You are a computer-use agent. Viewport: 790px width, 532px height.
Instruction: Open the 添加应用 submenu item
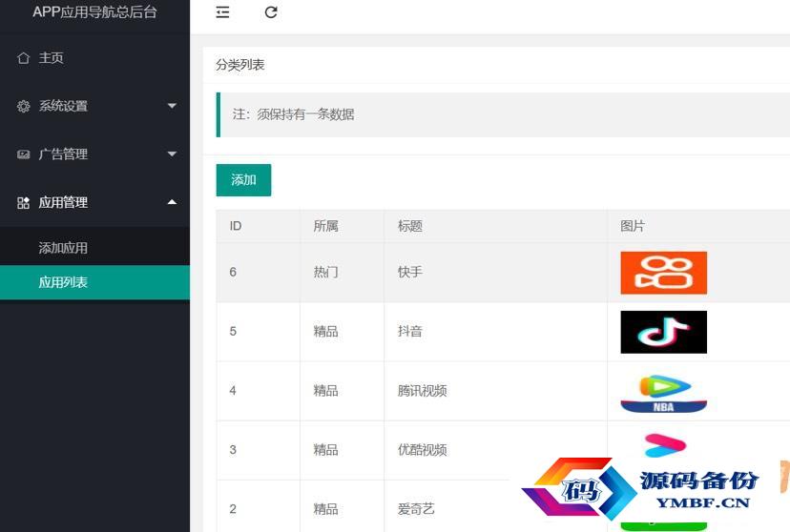point(94,248)
